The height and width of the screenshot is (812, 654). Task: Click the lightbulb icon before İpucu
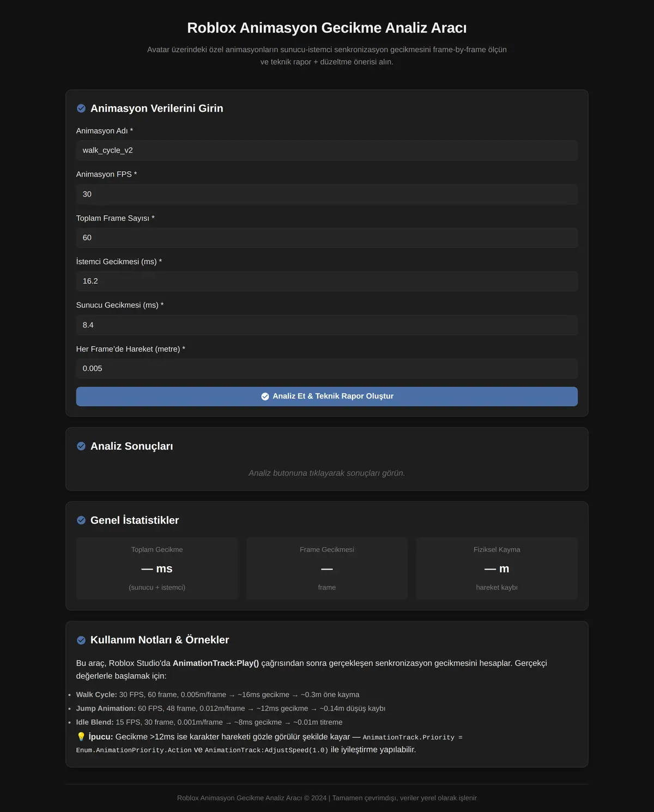coord(81,737)
